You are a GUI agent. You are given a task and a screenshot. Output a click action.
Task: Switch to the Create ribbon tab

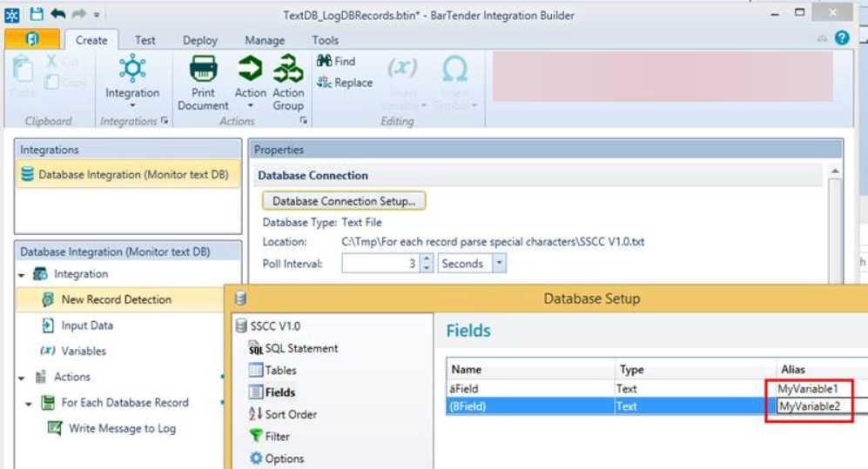tap(91, 40)
